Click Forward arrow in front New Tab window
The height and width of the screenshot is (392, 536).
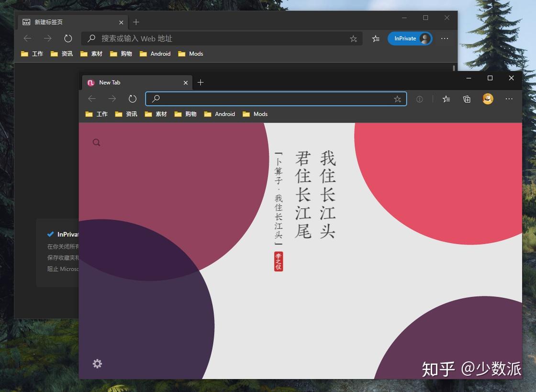[112, 99]
